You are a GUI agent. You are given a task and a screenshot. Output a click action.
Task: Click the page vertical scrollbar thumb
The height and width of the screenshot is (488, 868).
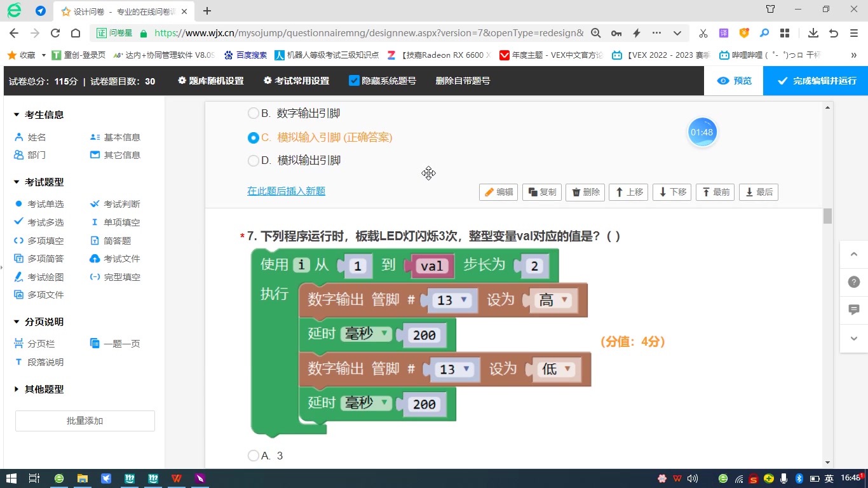[x=827, y=216]
